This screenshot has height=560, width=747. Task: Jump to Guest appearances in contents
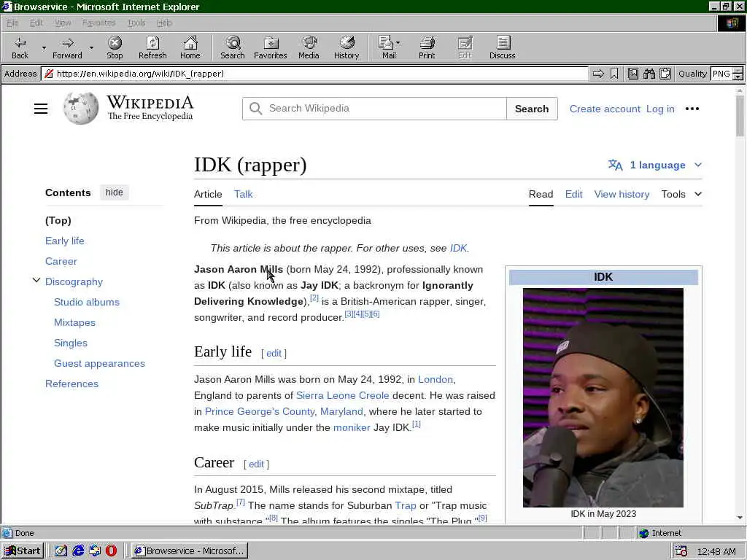coord(99,363)
